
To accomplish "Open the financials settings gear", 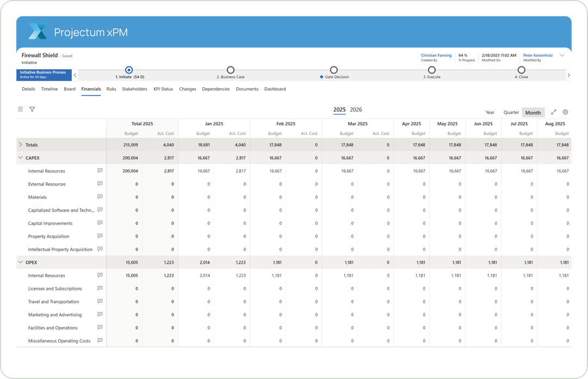I will [565, 112].
